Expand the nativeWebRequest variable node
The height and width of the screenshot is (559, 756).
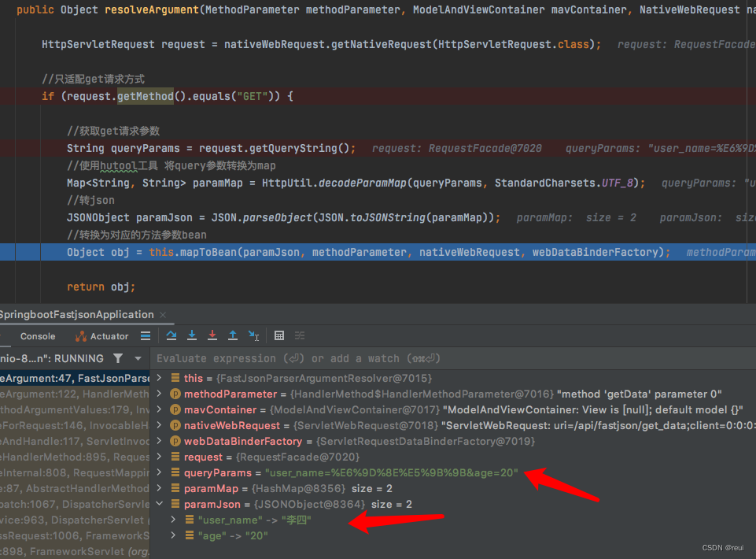coord(160,425)
